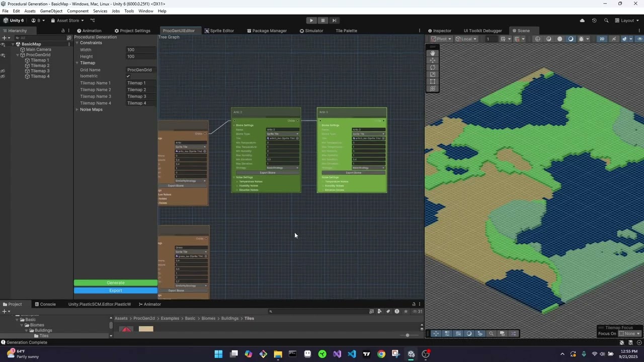Toggle scene lighting button
The height and width of the screenshot is (362, 644).
614,39
